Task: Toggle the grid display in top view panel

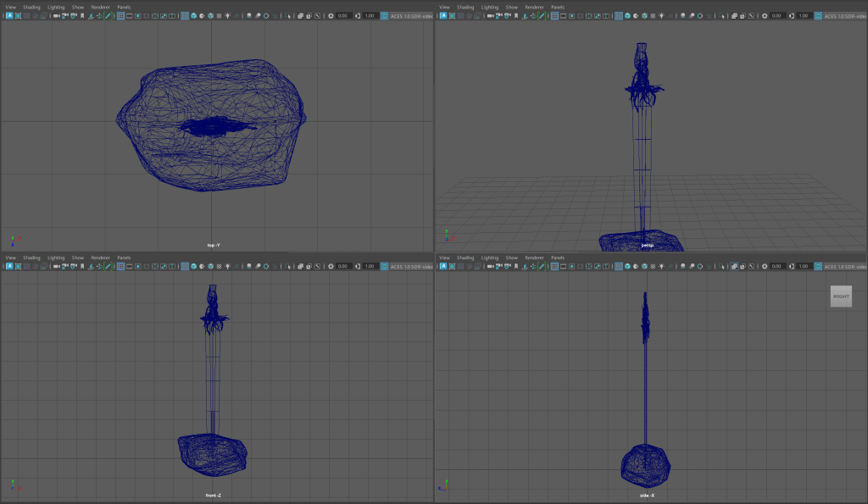Action: pyautogui.click(x=120, y=16)
